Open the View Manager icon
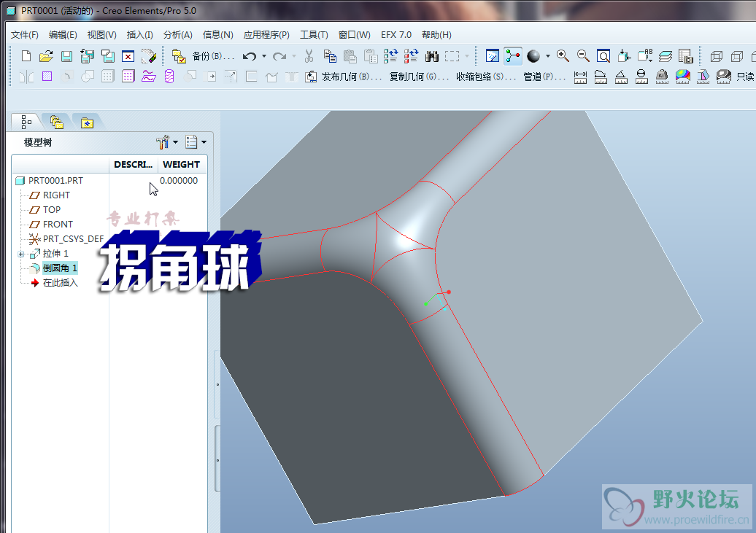756x533 pixels. coord(686,56)
